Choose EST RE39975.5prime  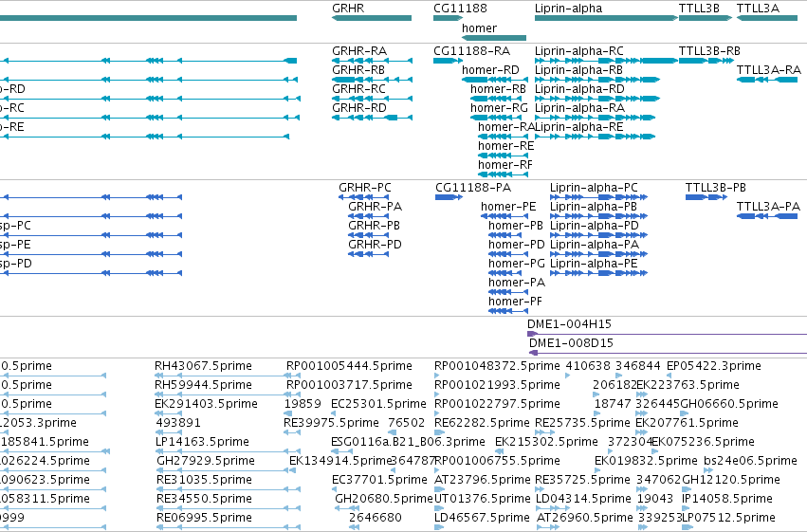tap(331, 424)
